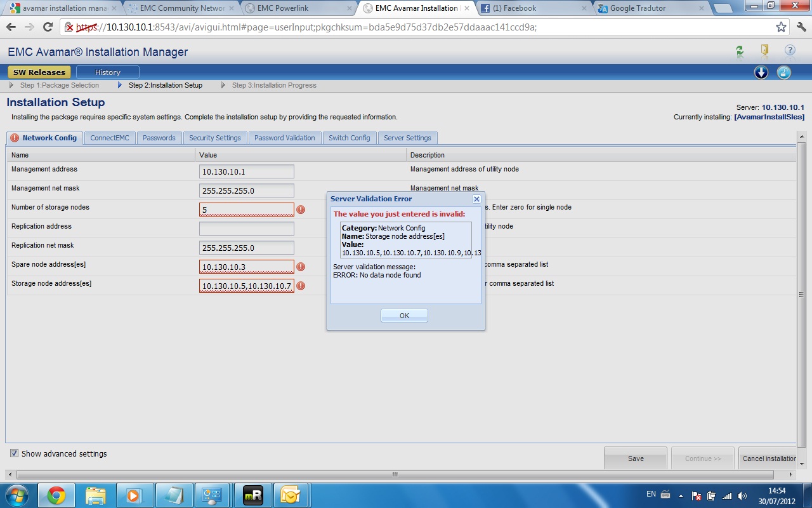
Task: Click the Save button
Action: [x=635, y=458]
